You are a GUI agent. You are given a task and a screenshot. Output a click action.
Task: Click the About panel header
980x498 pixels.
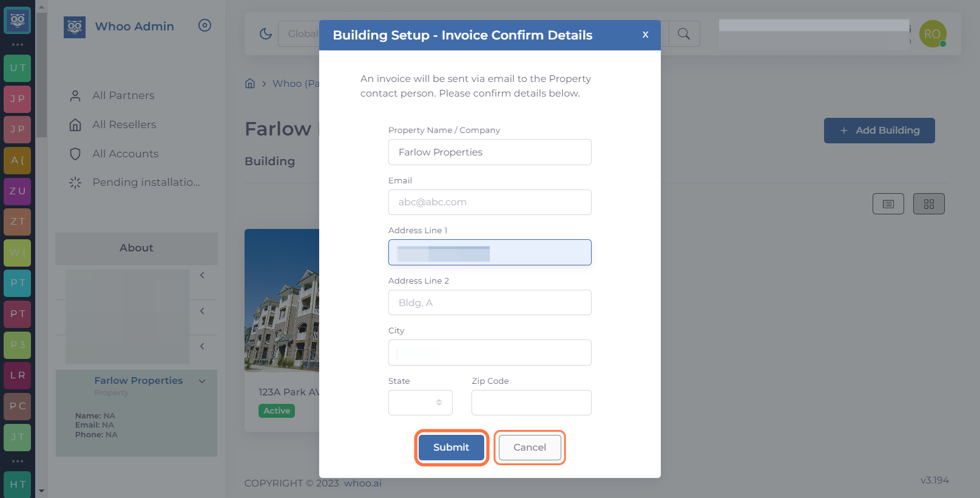pos(137,248)
